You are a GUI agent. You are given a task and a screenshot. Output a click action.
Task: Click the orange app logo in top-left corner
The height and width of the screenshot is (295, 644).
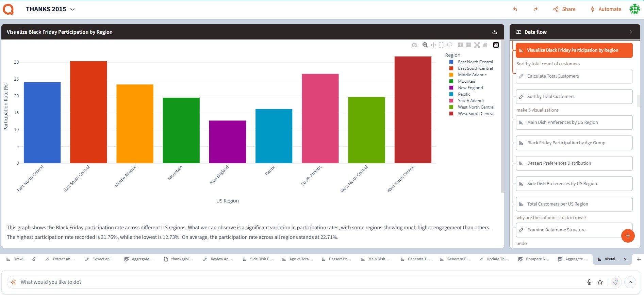[x=8, y=9]
